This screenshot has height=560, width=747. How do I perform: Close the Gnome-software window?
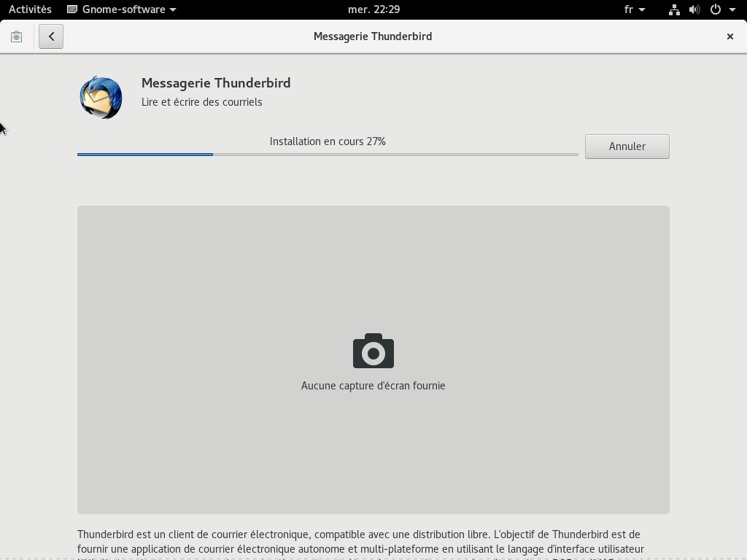[x=729, y=36]
